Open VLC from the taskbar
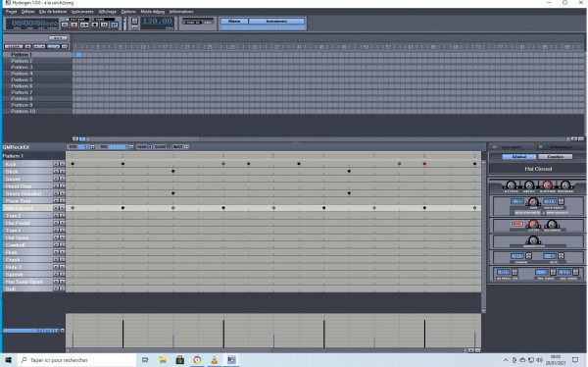This screenshot has height=367, width=588. click(214, 360)
